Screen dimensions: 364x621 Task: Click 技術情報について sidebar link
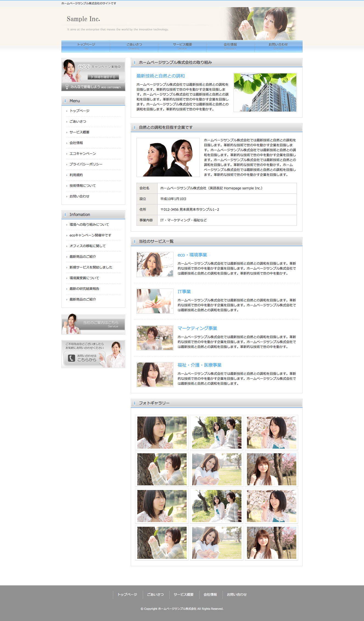tap(83, 186)
